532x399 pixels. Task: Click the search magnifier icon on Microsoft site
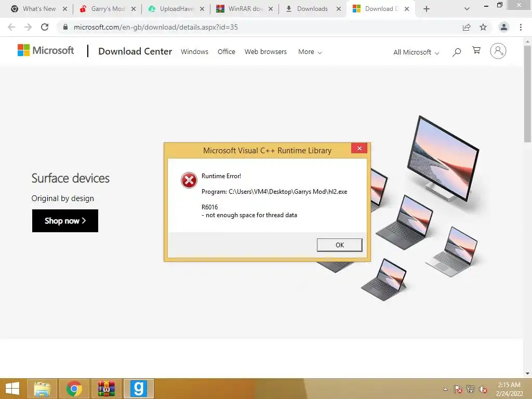point(457,52)
